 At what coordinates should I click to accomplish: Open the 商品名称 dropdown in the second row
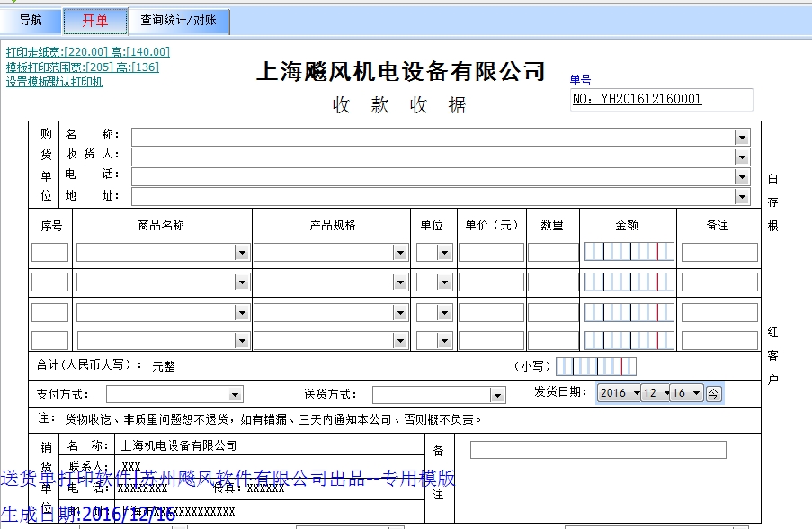pos(242,282)
